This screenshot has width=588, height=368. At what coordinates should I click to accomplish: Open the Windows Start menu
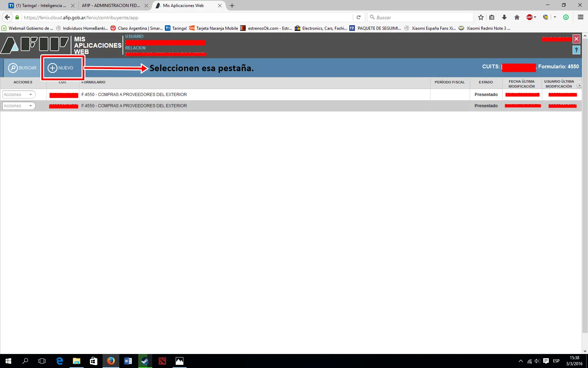(x=8, y=361)
